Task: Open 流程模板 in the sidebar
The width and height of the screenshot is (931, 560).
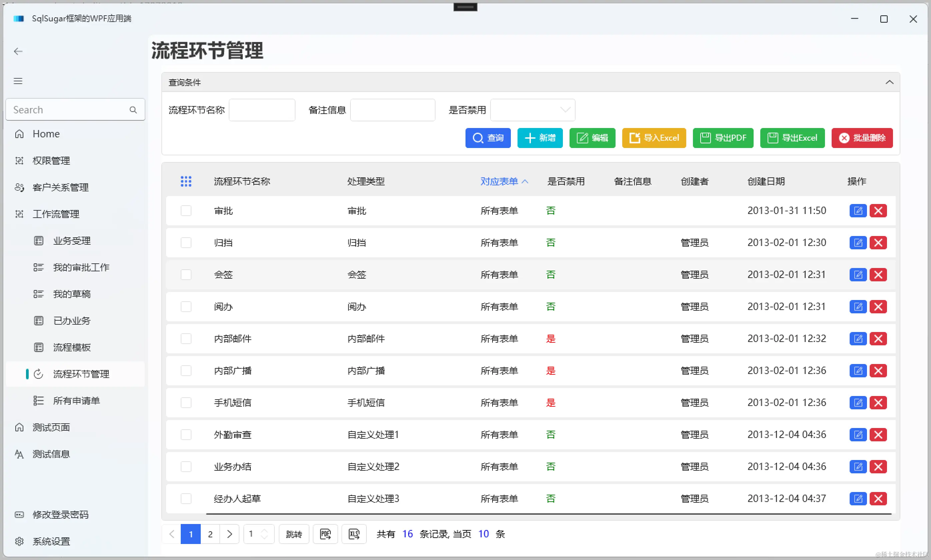Action: pyautogui.click(x=72, y=347)
